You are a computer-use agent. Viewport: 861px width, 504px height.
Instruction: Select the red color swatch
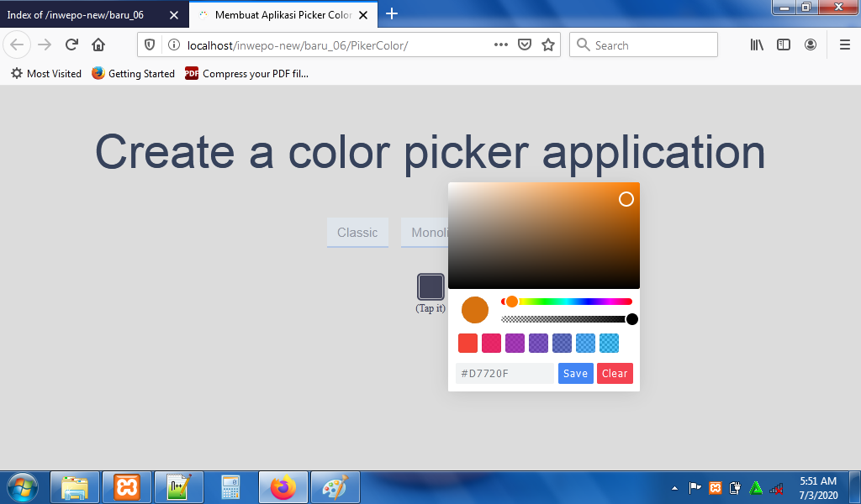(x=467, y=343)
